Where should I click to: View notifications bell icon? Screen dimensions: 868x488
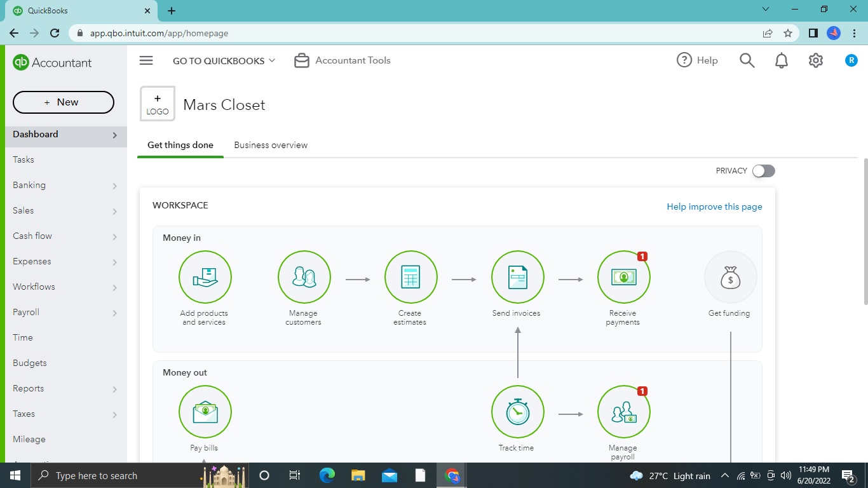[x=782, y=60]
